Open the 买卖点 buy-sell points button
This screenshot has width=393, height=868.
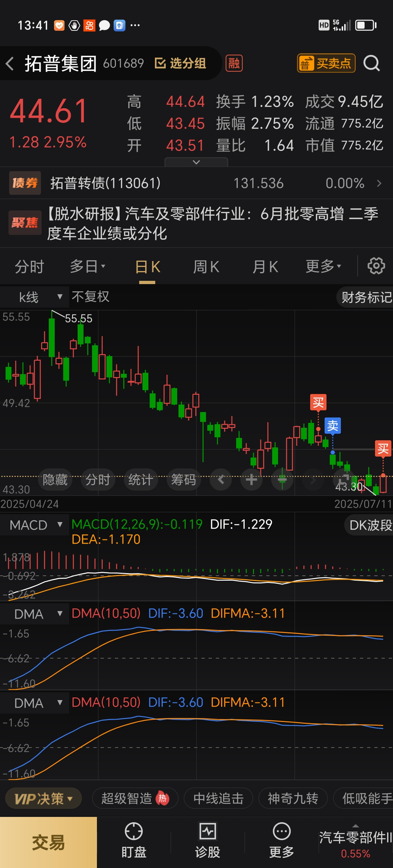(x=326, y=63)
